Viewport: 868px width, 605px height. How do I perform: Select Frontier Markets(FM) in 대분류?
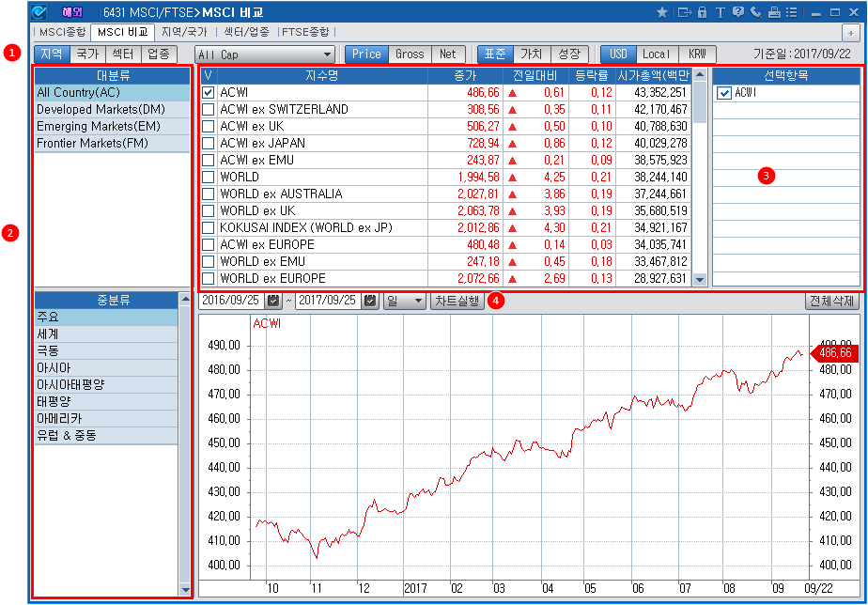click(113, 144)
